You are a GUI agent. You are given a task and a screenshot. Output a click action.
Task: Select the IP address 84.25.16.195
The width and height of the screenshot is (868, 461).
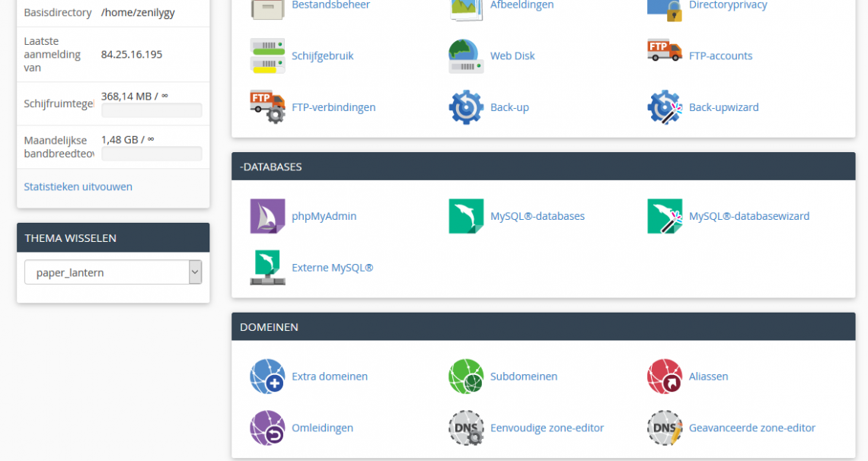(132, 54)
